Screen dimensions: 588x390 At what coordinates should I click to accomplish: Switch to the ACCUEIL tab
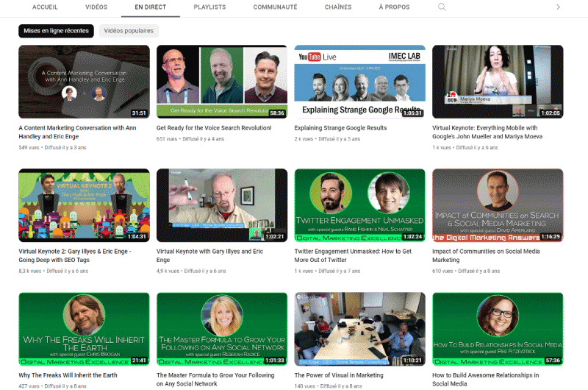pyautogui.click(x=45, y=7)
